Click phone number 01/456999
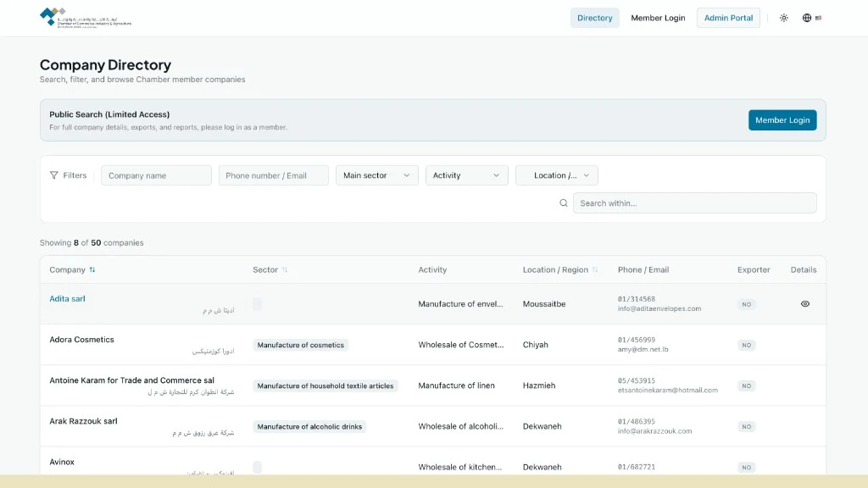 click(x=636, y=341)
